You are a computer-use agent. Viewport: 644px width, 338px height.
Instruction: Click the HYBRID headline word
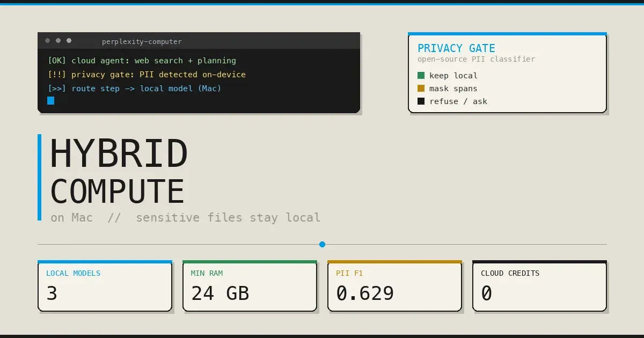point(119,154)
